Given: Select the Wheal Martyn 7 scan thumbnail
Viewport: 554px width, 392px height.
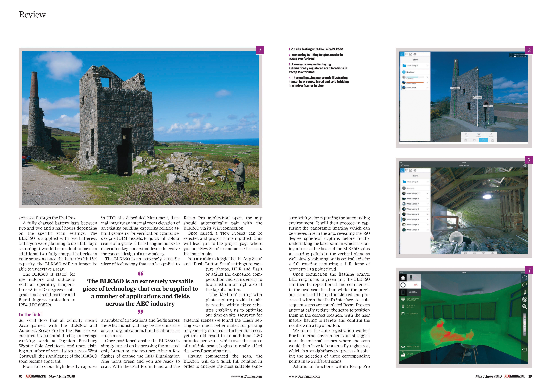Looking at the screenshot, I should [404, 204].
